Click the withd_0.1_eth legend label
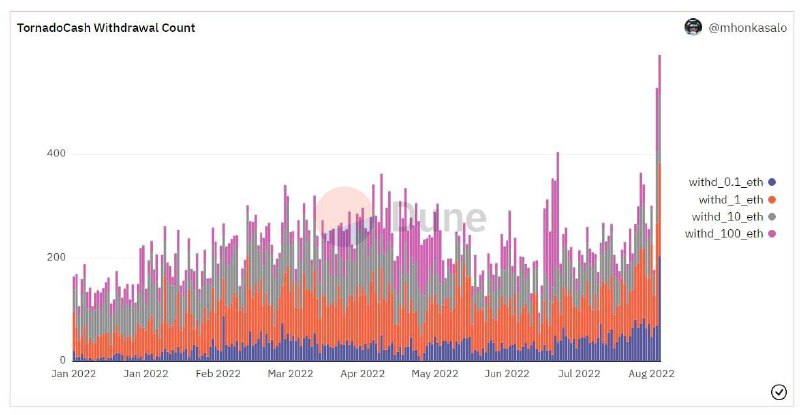Image resolution: width=800 pixels, height=415 pixels. point(726,182)
